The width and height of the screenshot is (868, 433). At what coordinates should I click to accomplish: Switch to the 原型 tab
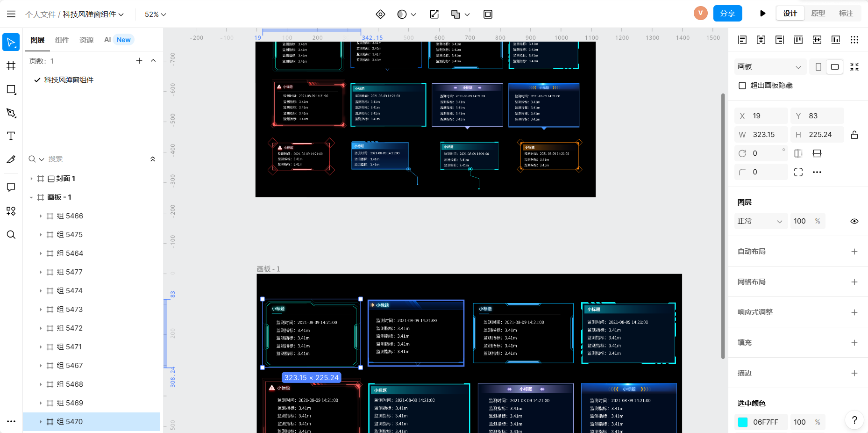pos(818,14)
